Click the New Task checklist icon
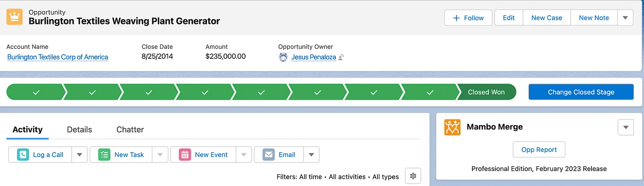Screen dimensions: 644x186 click(104, 155)
